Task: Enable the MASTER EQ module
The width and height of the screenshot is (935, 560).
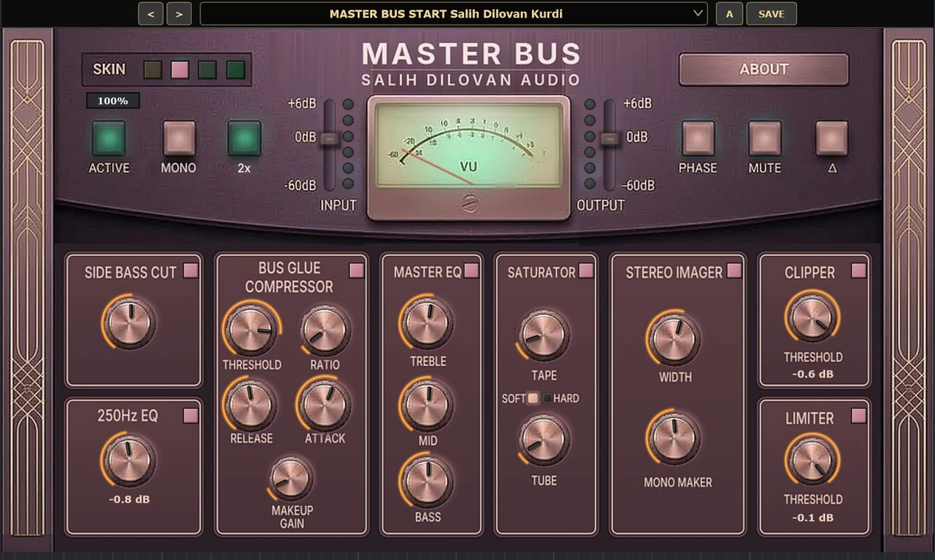Action: [x=471, y=271]
